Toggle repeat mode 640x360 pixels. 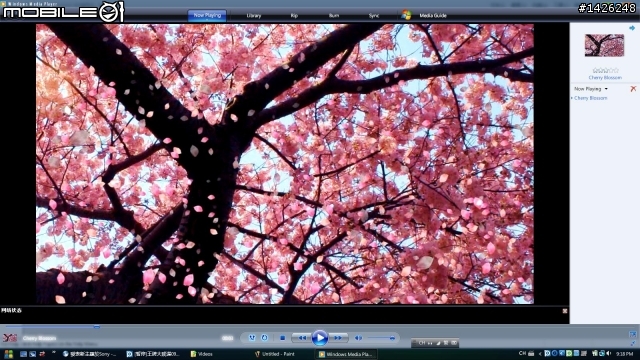[264, 338]
